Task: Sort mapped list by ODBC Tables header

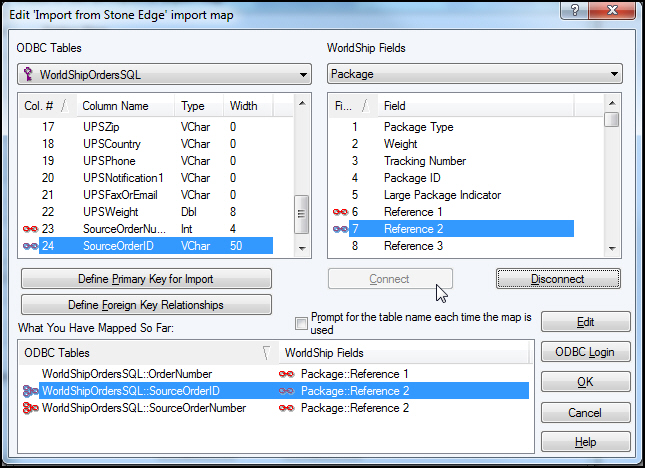Action: [x=148, y=353]
